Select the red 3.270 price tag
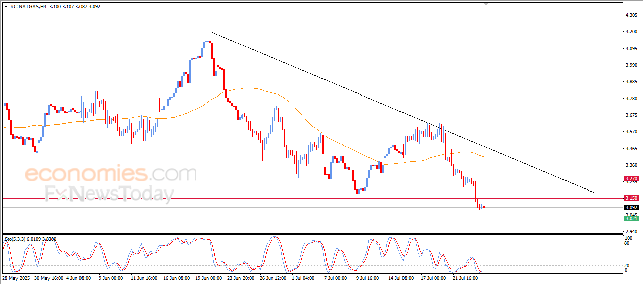Image resolution: width=644 pixels, height=285 pixels. point(631,178)
